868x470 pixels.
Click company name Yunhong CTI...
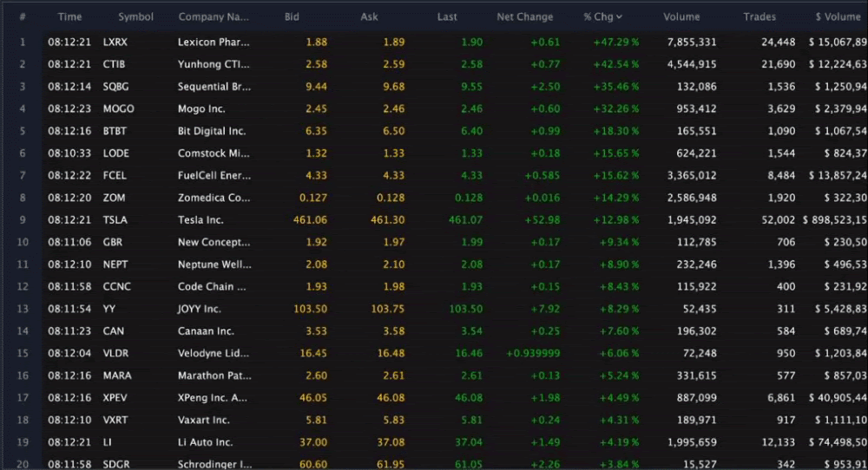(214, 64)
